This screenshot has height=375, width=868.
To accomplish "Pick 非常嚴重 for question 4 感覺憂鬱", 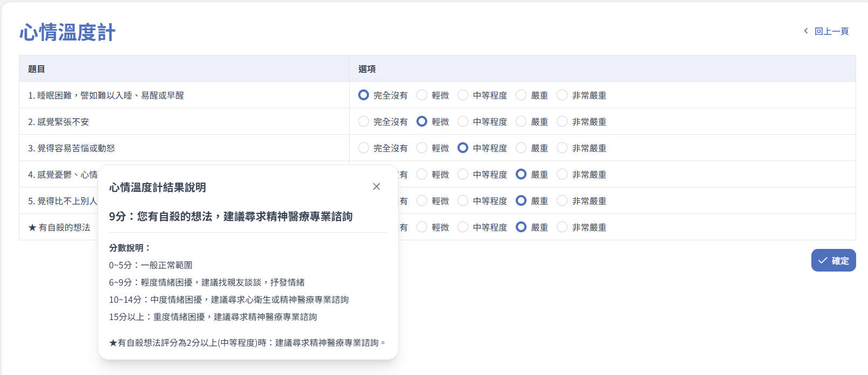I will click(x=562, y=175).
